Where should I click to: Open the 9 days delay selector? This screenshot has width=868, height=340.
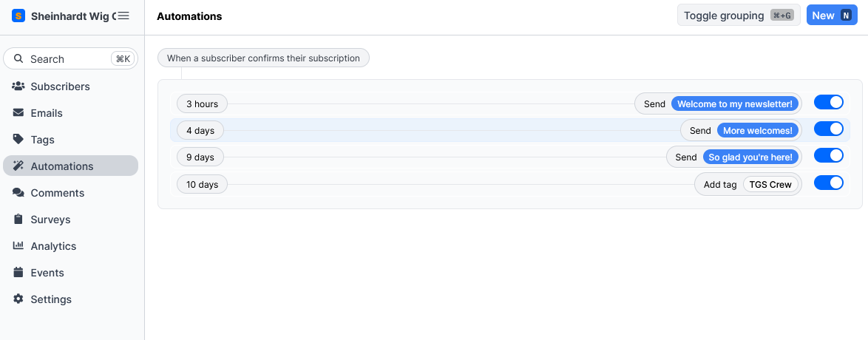pos(200,157)
